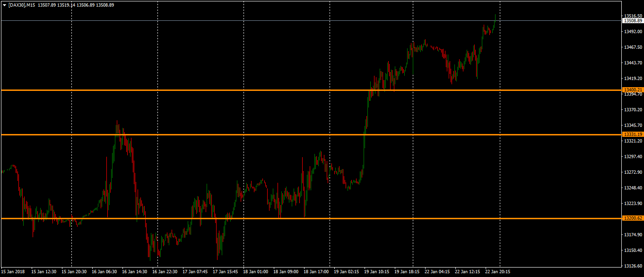Select the orange horizontal line at 13400.21
The height and width of the screenshot is (277, 644).
tap(311, 90)
